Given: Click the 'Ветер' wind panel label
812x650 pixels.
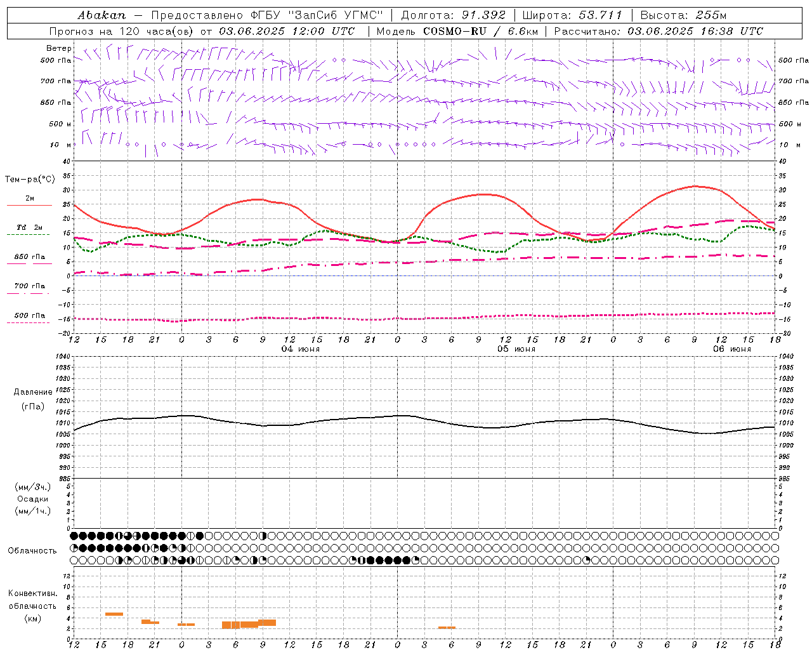Looking at the screenshot, I should [58, 48].
